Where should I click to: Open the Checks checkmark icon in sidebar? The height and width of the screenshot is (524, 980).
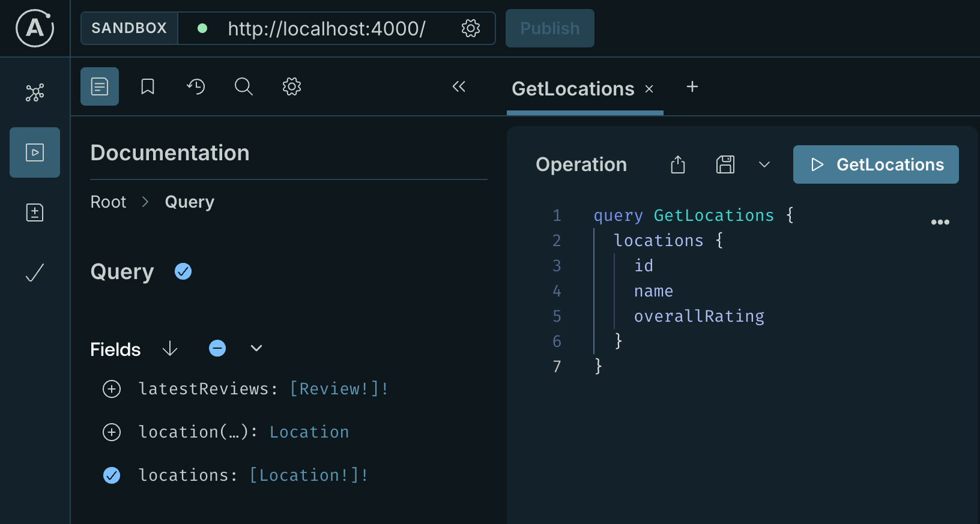tap(35, 273)
